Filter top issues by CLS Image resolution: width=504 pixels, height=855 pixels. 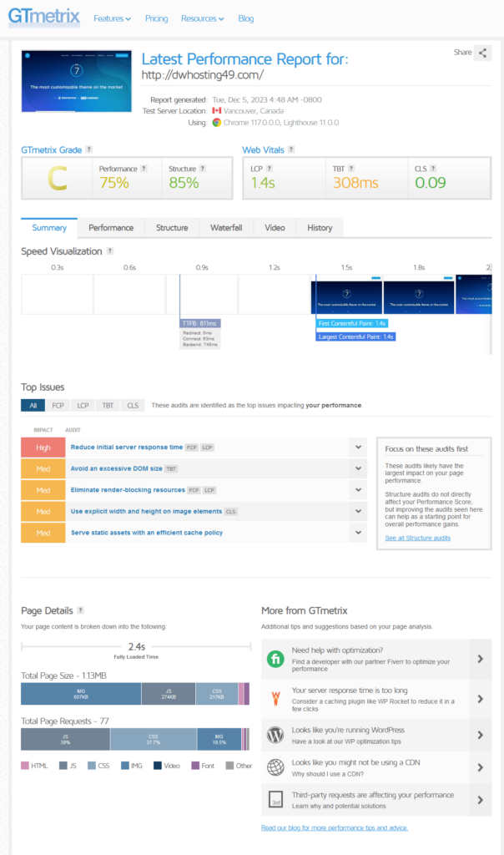(x=133, y=405)
